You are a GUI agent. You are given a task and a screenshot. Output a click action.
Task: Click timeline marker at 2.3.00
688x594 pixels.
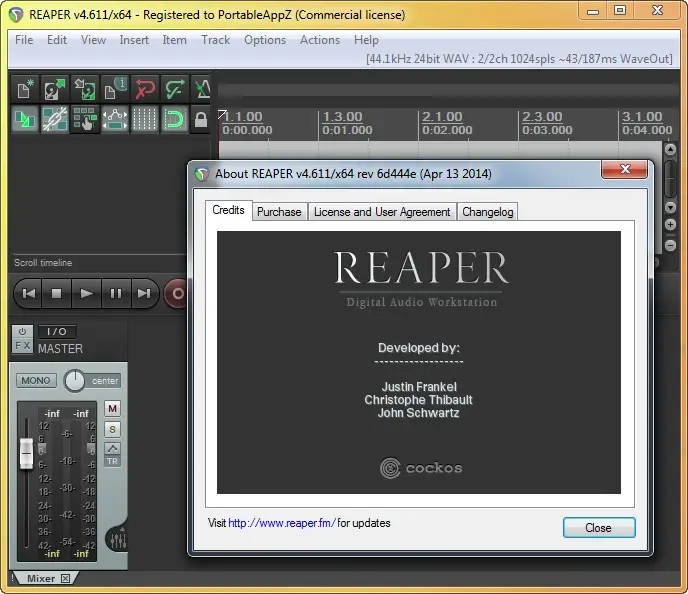point(542,117)
